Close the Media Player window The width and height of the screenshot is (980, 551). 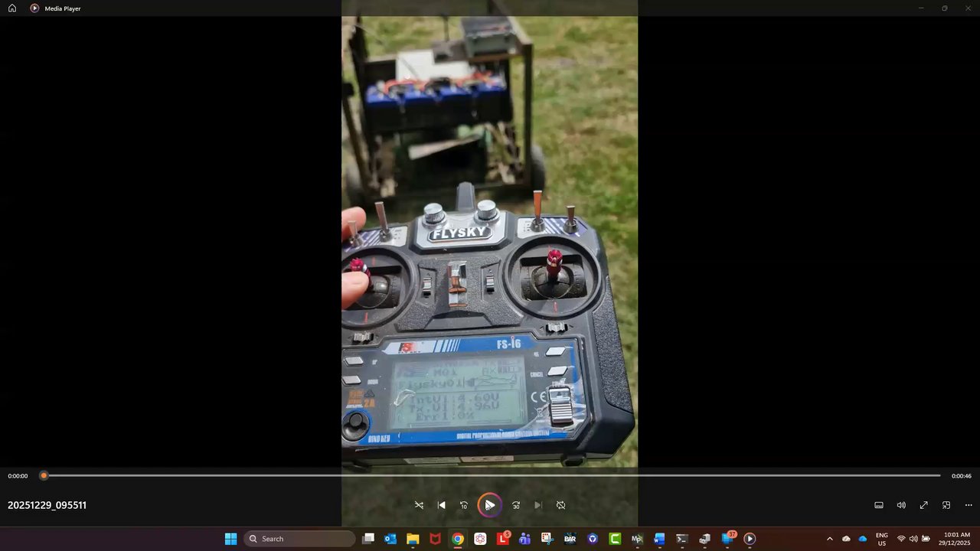[968, 8]
